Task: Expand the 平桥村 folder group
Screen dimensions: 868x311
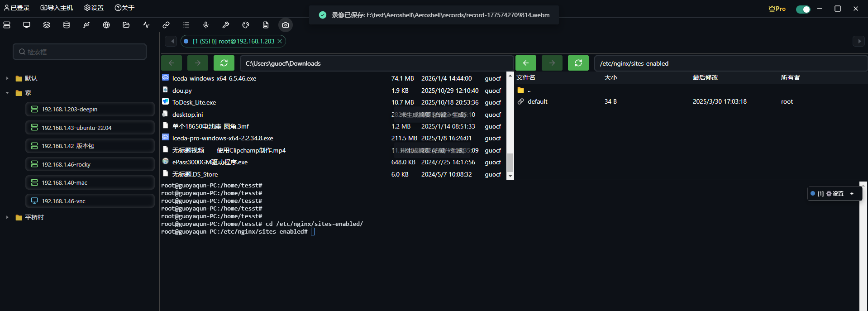Action: [x=7, y=217]
